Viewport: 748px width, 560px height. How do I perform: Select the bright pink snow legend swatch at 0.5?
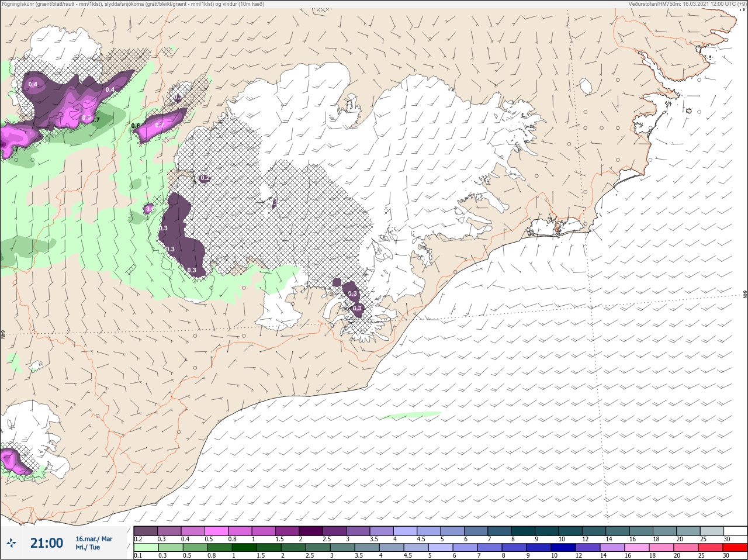(x=217, y=531)
